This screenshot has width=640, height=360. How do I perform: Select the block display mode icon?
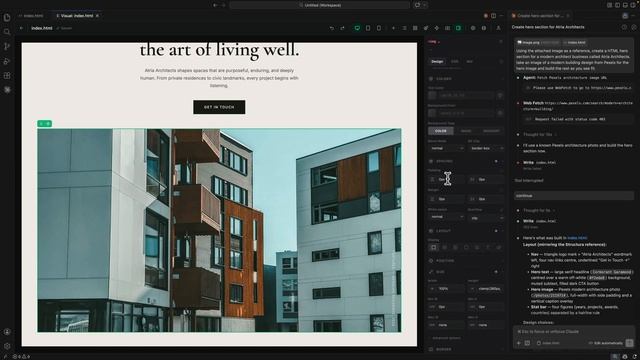(x=433, y=247)
